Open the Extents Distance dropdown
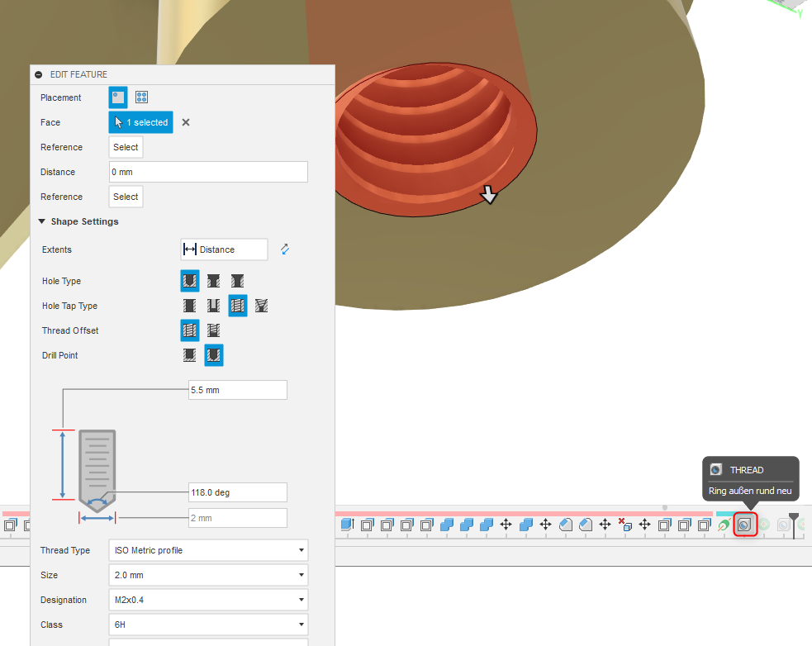This screenshot has width=812, height=646. 224,249
